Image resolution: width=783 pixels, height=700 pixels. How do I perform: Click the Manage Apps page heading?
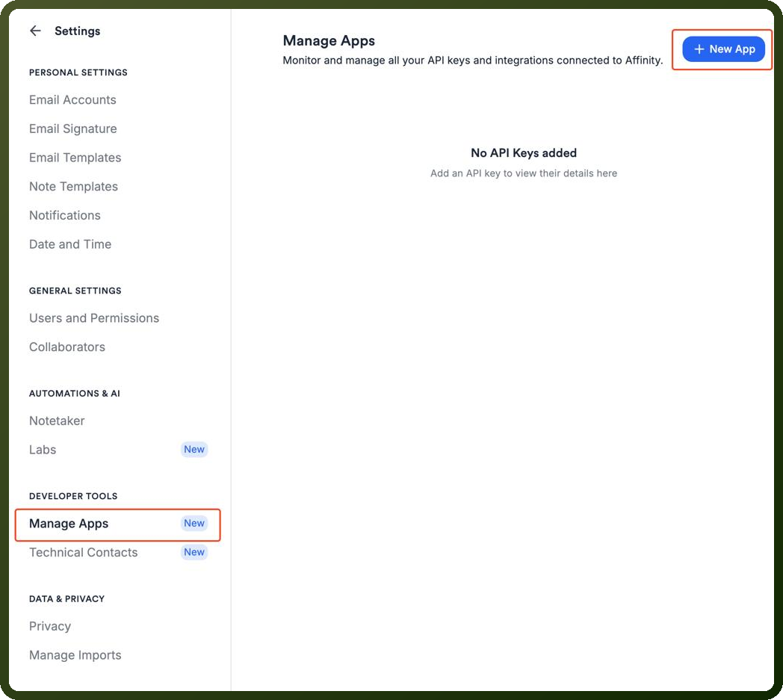coord(329,40)
